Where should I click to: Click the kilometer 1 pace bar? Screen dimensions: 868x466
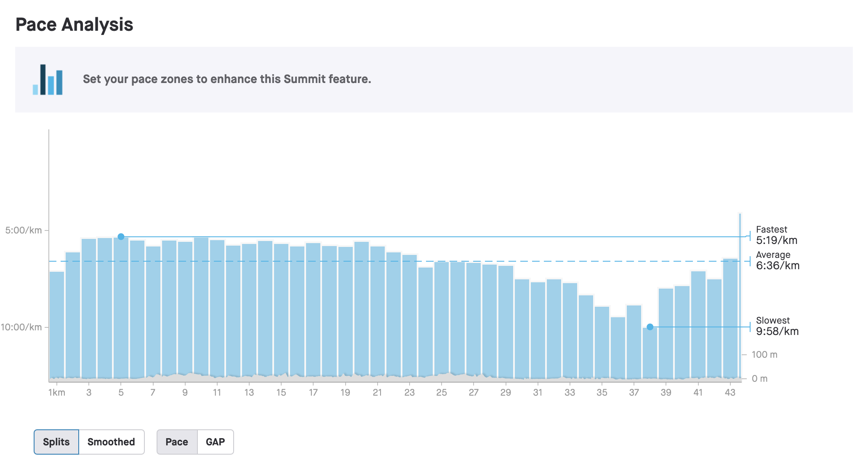(x=57, y=324)
